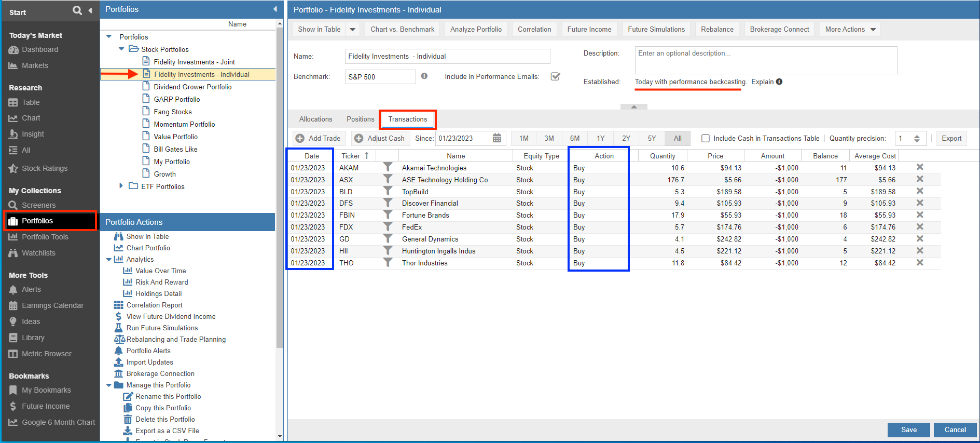
Task: Collapse the Portfolios panel using header arrow
Action: coord(275,9)
